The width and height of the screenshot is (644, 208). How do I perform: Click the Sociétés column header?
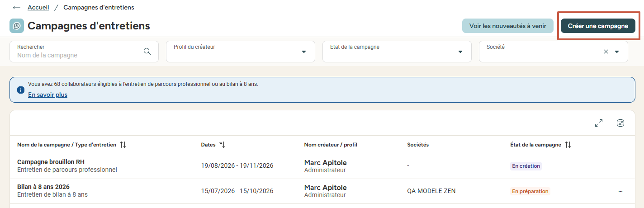(418, 145)
